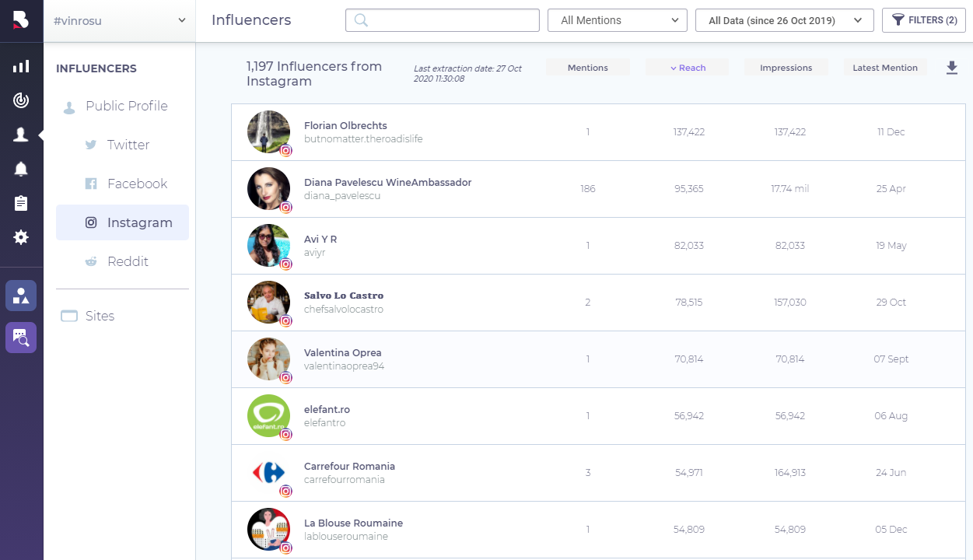Click Facebook icon in side menu

tap(91, 184)
